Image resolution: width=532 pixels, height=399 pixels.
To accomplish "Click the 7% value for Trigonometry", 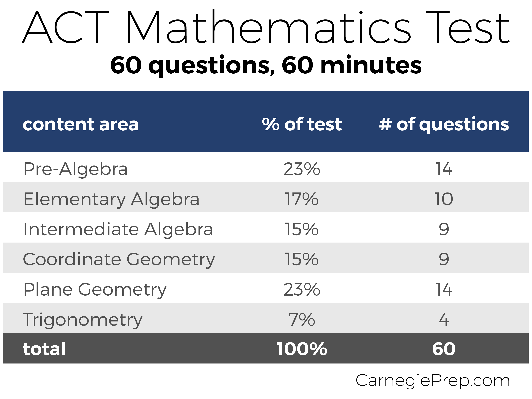I will [302, 320].
